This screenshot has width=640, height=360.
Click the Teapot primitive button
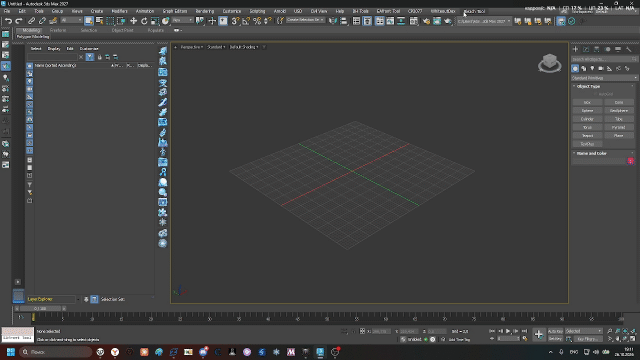[x=587, y=136]
